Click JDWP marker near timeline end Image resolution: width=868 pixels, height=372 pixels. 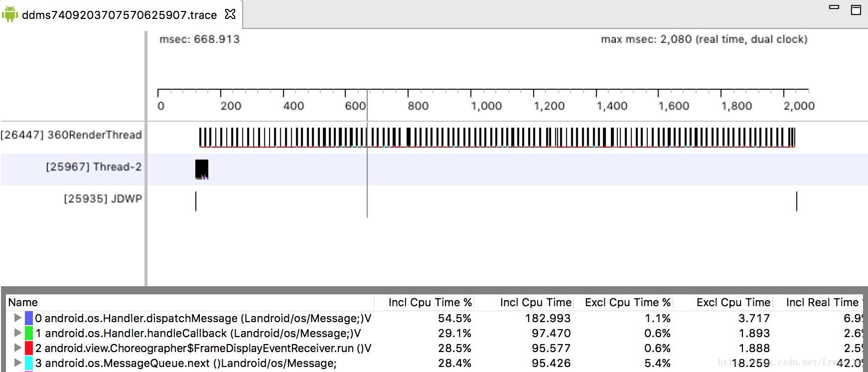[797, 201]
